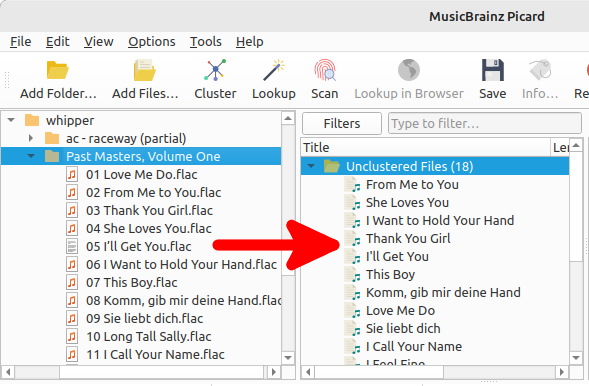Click the Save floppy disk icon
The image size is (589, 386).
492,70
